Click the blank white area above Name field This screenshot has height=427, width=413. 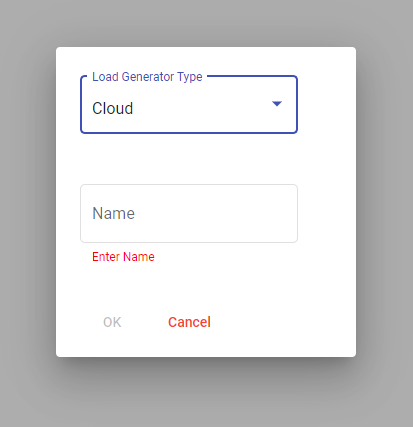[189, 159]
